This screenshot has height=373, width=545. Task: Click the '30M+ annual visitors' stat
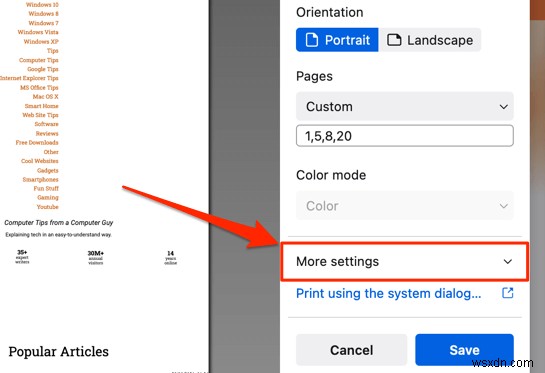tap(96, 258)
